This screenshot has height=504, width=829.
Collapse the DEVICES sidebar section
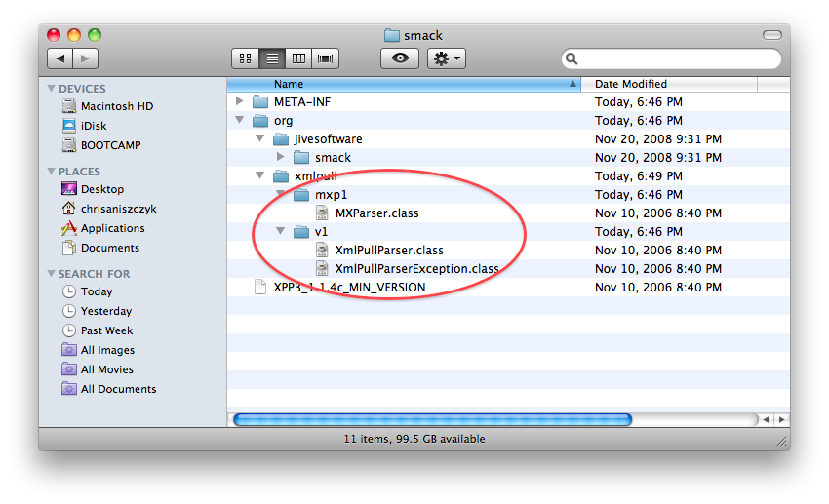[x=52, y=89]
